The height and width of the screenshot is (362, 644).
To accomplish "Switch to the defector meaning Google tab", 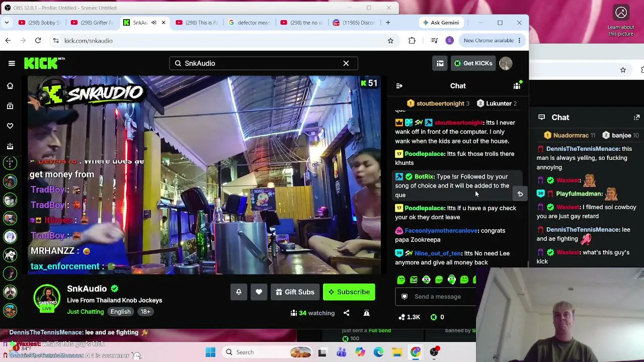I will tap(250, 23).
